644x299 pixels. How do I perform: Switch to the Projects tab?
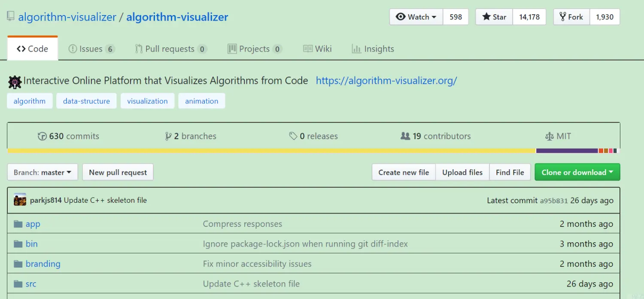tap(255, 49)
